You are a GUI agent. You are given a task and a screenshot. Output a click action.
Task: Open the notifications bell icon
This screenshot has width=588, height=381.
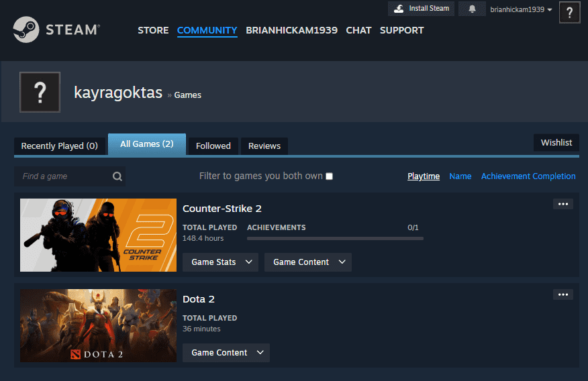[472, 9]
